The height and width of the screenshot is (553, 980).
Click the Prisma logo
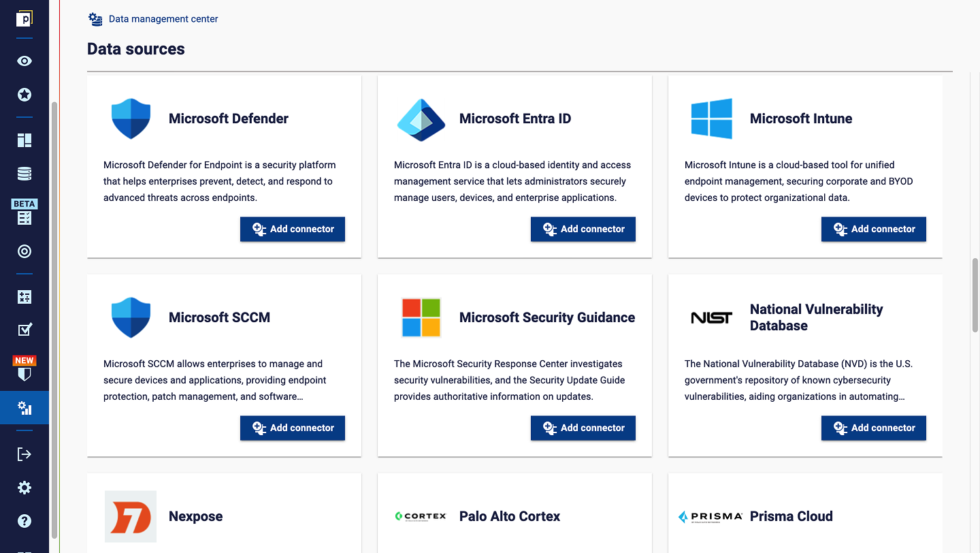coord(710,517)
